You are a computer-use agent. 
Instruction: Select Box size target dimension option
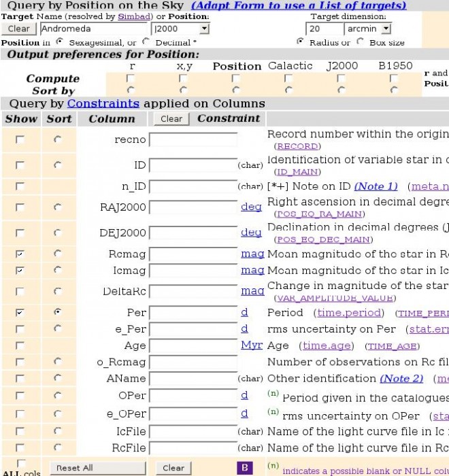click(361, 42)
